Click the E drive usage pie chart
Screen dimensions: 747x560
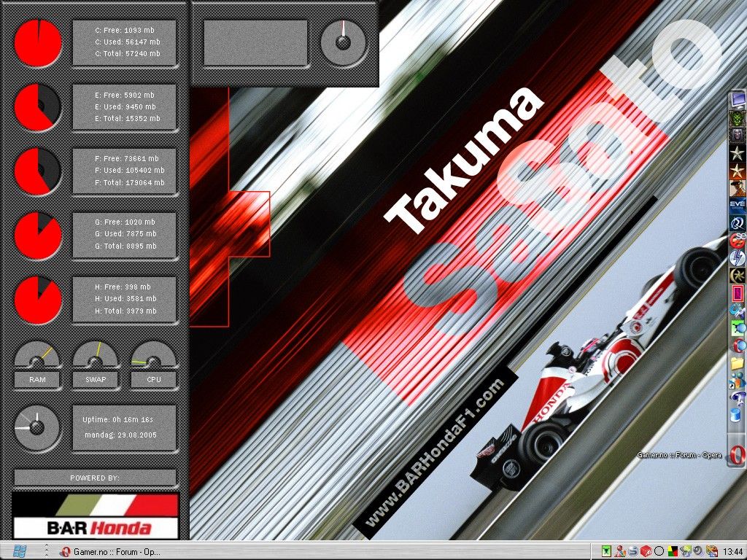pyautogui.click(x=38, y=107)
